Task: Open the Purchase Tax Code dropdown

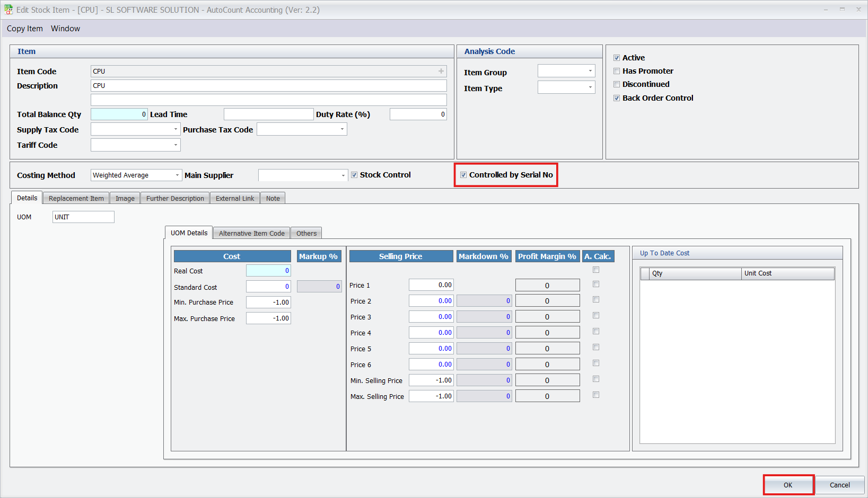Action: point(342,129)
